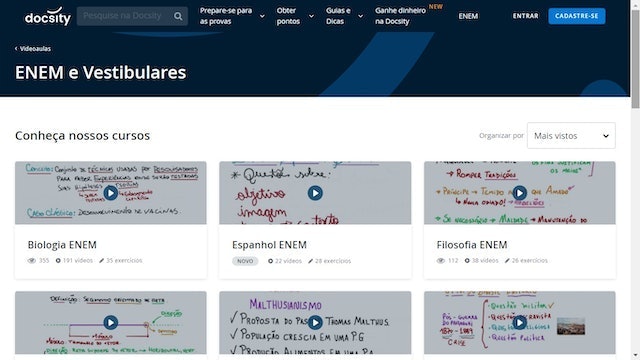The height and width of the screenshot is (360, 640).
Task: Click the ENTRAR link
Action: [525, 16]
